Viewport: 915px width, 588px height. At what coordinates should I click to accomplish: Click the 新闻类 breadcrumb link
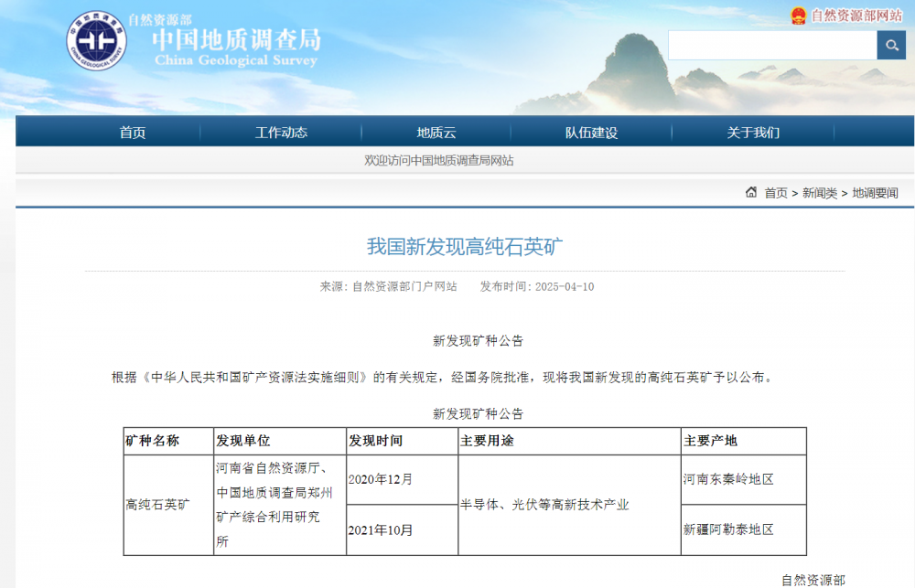pyautogui.click(x=819, y=193)
